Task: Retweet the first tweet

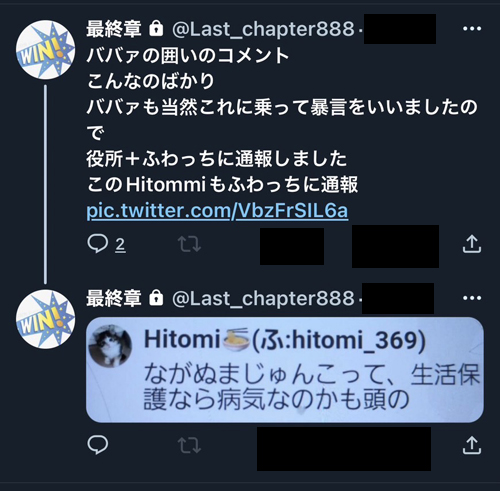Action: 189,244
